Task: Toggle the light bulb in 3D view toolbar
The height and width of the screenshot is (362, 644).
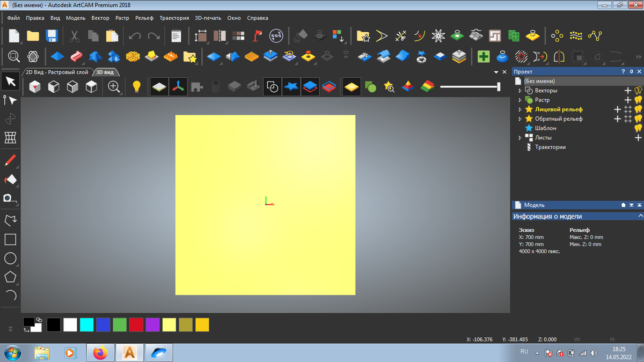Action: pyautogui.click(x=136, y=86)
